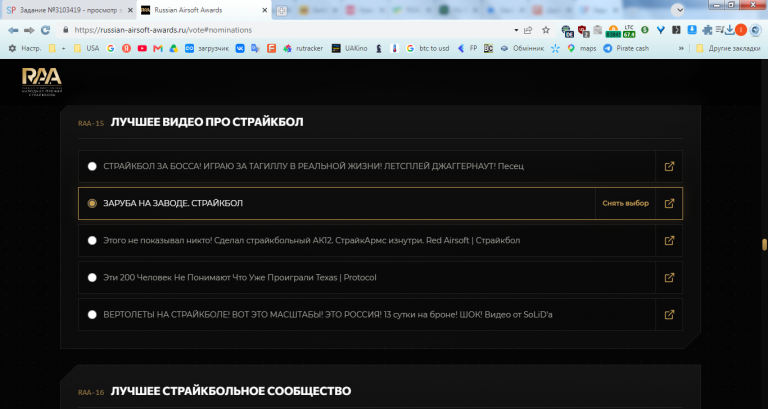
Task: Select radio for ВЕРТОЛЕТЫ НА СТРАЙКБОЛЕ video
Action: coord(92,315)
